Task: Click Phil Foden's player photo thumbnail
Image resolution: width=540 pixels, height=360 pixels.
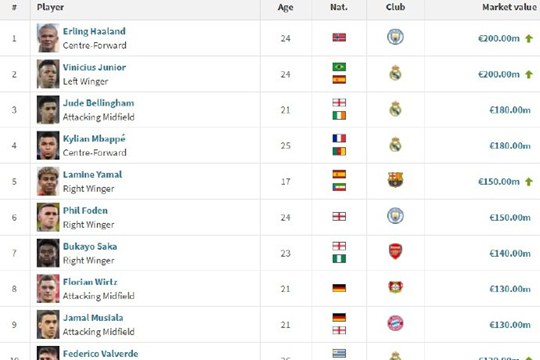Action: [x=48, y=217]
